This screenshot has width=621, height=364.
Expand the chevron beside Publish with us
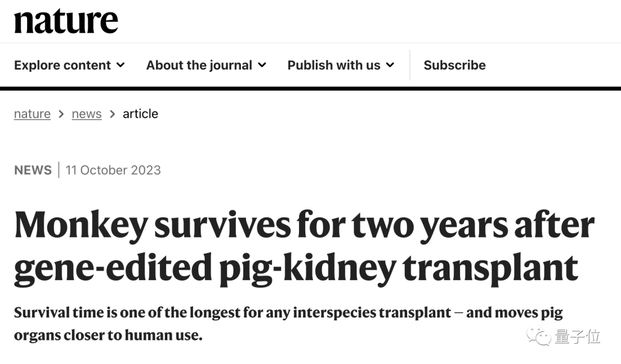(x=390, y=65)
